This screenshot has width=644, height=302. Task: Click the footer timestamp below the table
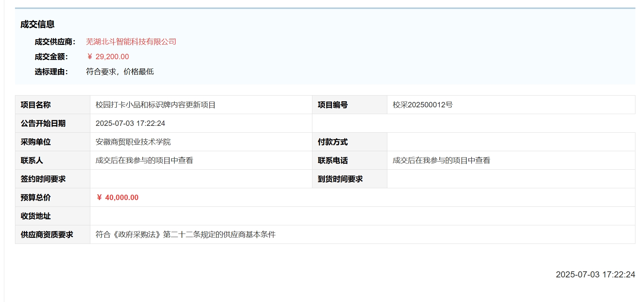point(595,275)
